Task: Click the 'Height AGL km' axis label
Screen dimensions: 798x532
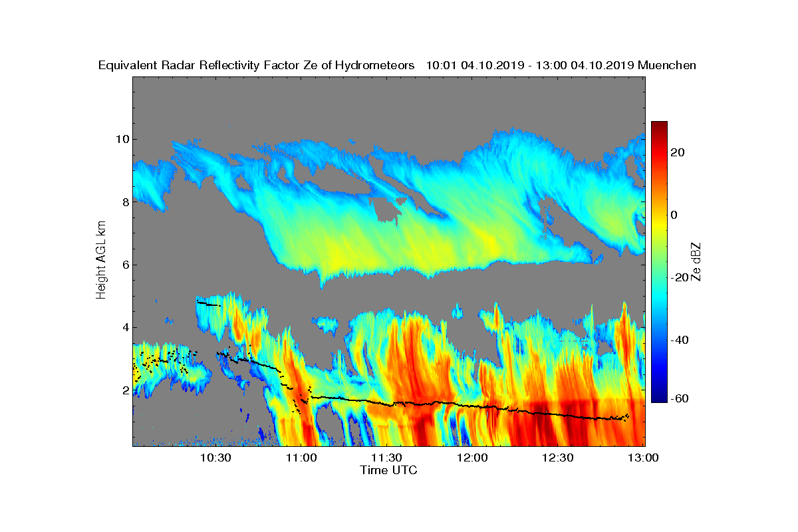Action: click(101, 260)
